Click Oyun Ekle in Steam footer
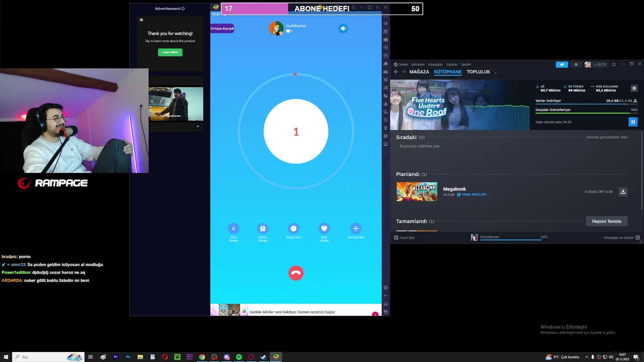The height and width of the screenshot is (362, 644). 405,237
